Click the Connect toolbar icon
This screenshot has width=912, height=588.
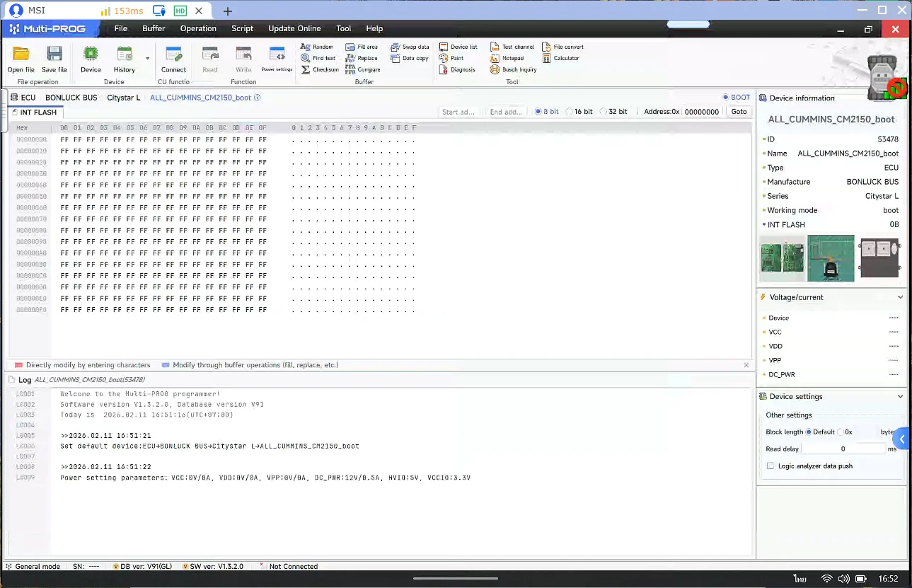tap(173, 54)
